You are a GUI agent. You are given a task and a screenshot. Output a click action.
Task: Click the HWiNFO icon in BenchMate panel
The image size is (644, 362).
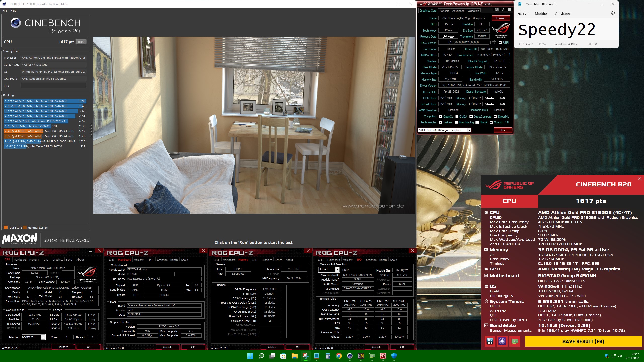[x=490, y=341]
